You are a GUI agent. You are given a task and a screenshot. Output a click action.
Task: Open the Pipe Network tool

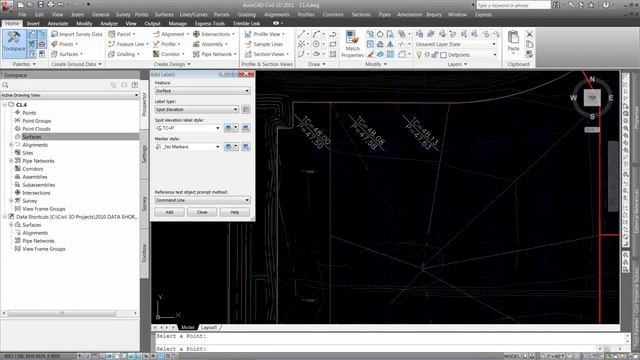pyautogui.click(x=215, y=54)
